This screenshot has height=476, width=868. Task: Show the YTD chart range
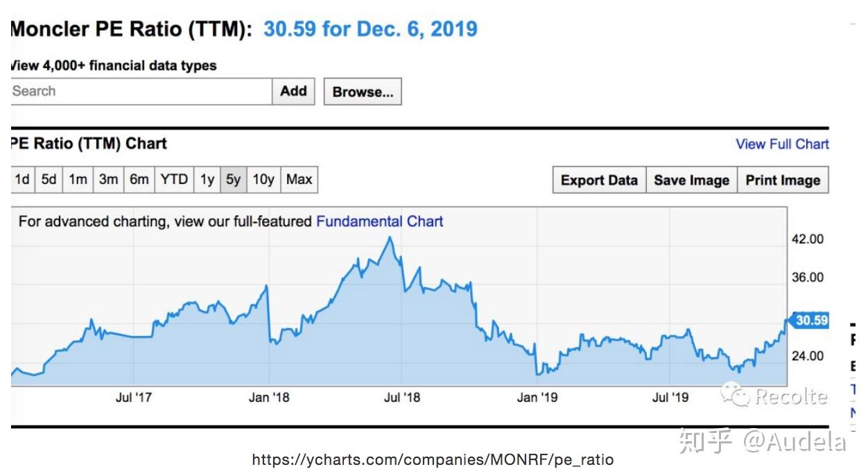click(x=174, y=180)
